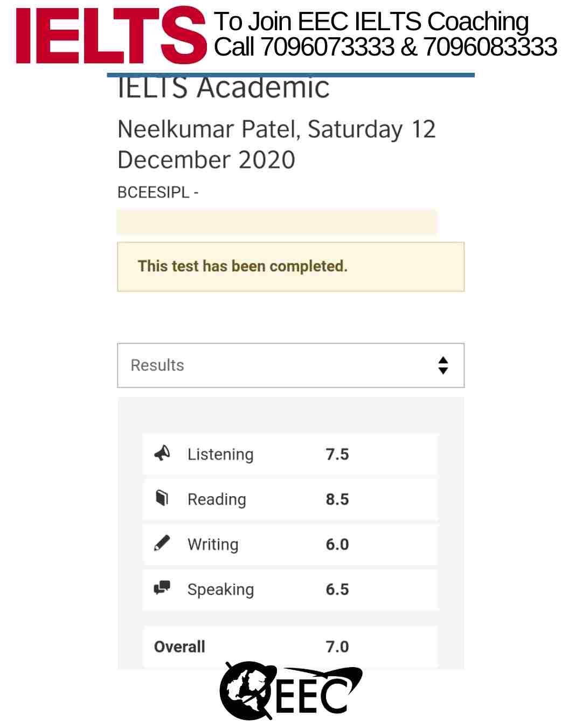Click the Reading book icon

point(162,498)
